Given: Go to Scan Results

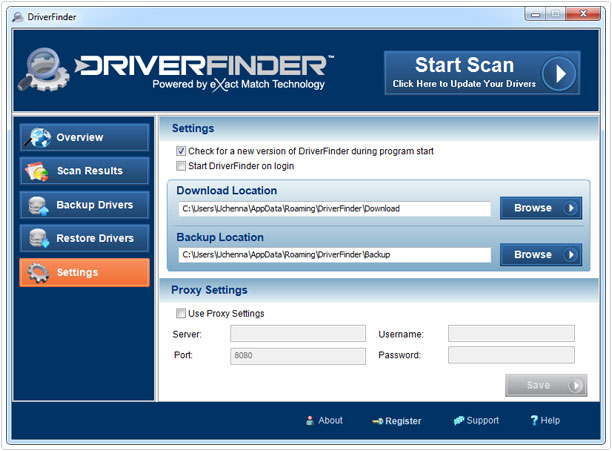Looking at the screenshot, I should 84,171.
